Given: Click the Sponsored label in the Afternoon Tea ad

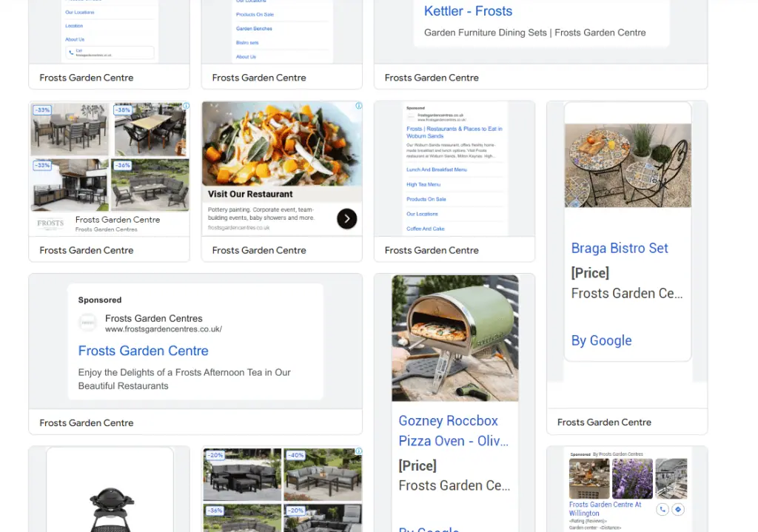Looking at the screenshot, I should coord(100,300).
